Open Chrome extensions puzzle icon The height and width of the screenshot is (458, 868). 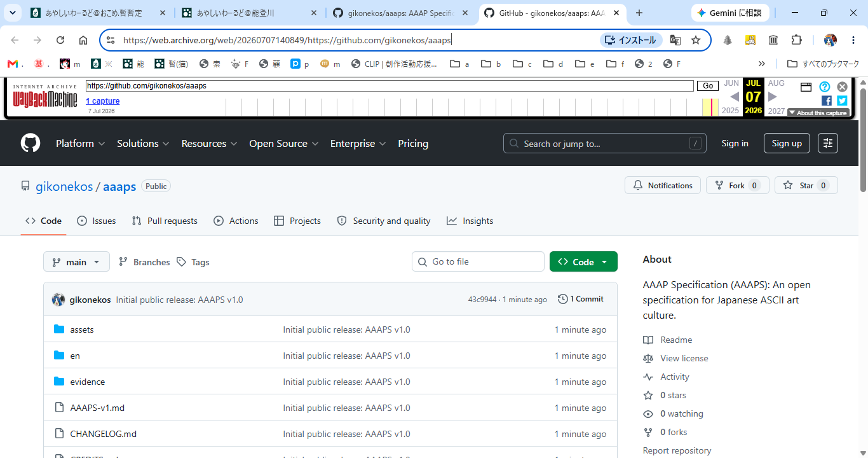pos(796,40)
